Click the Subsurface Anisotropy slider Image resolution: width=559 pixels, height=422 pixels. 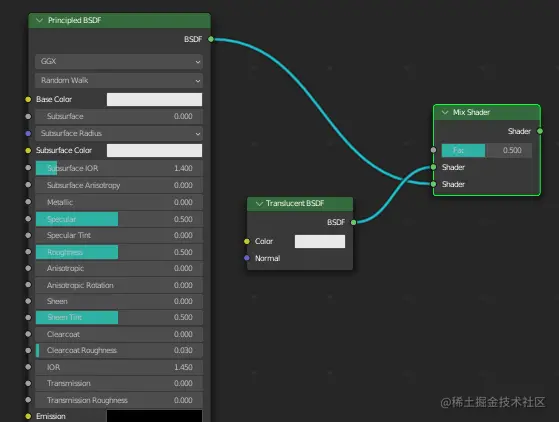(119, 185)
